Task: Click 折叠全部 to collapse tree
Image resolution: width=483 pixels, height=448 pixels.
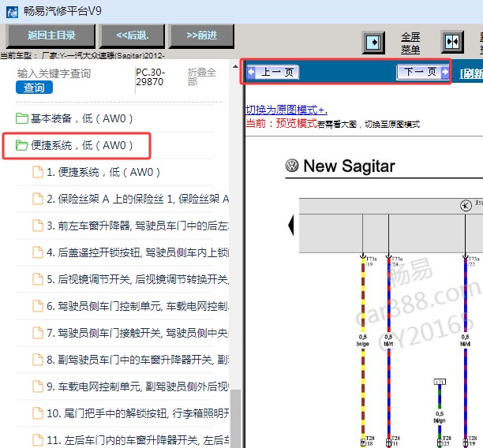Action: (x=202, y=77)
